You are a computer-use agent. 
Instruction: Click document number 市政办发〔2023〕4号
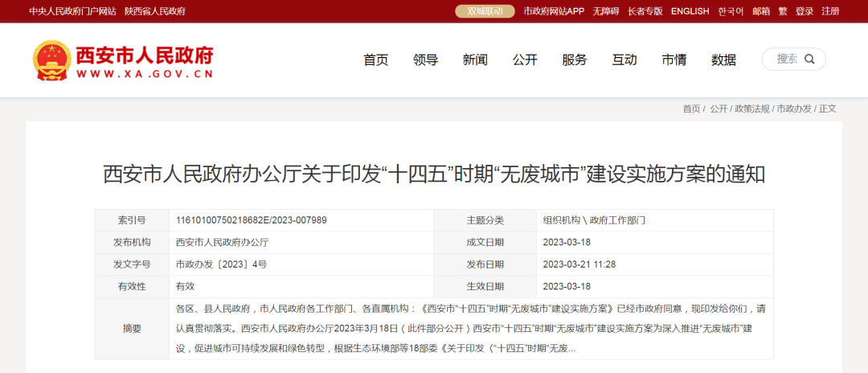click(222, 264)
